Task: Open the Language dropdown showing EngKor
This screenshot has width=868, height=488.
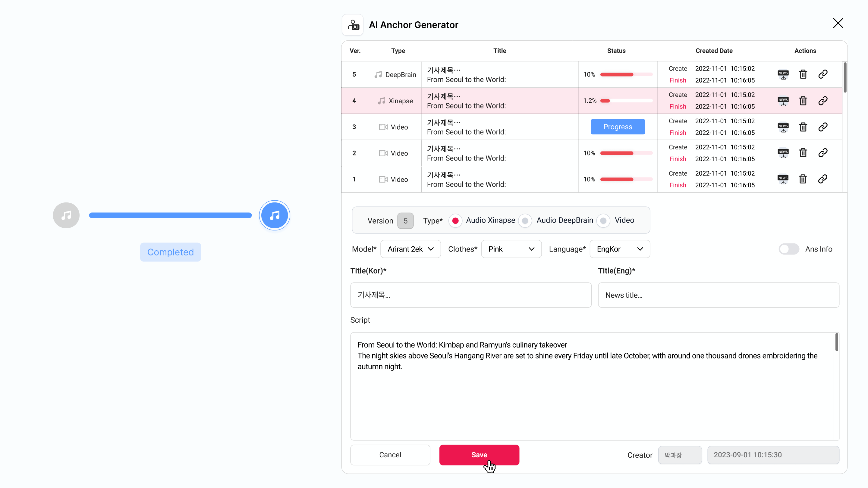Action: (620, 249)
